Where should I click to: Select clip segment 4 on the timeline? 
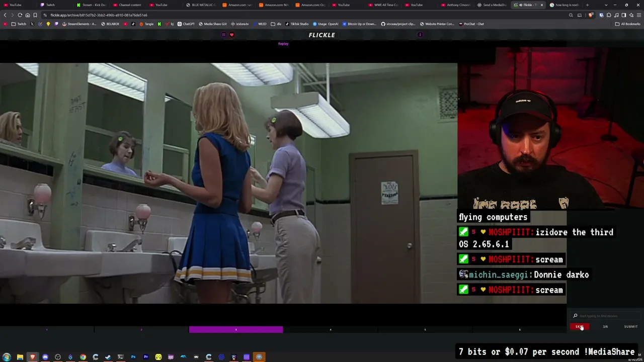pyautogui.click(x=331, y=330)
